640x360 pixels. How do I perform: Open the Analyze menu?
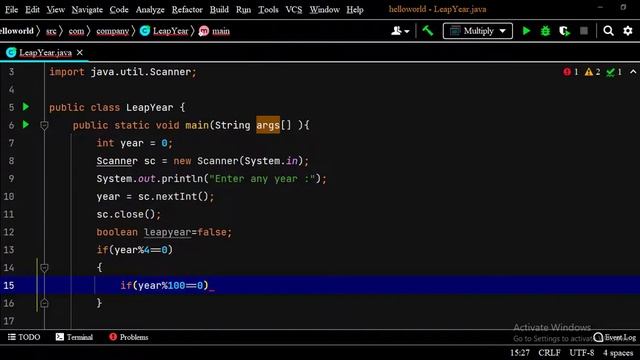[x=150, y=9]
